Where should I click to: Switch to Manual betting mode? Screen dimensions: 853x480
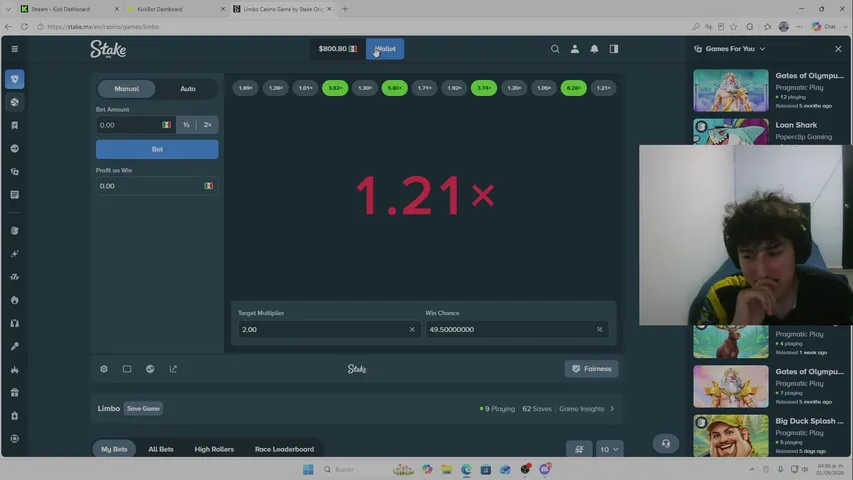[127, 89]
